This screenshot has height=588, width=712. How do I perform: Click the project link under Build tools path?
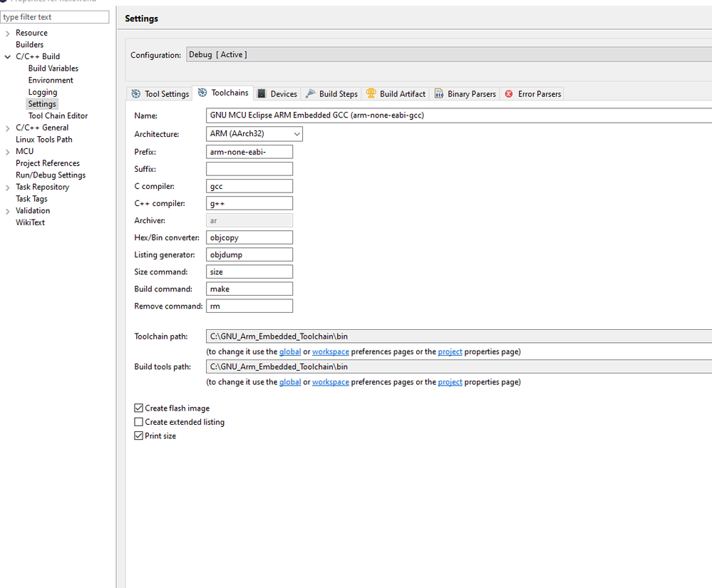(450, 382)
